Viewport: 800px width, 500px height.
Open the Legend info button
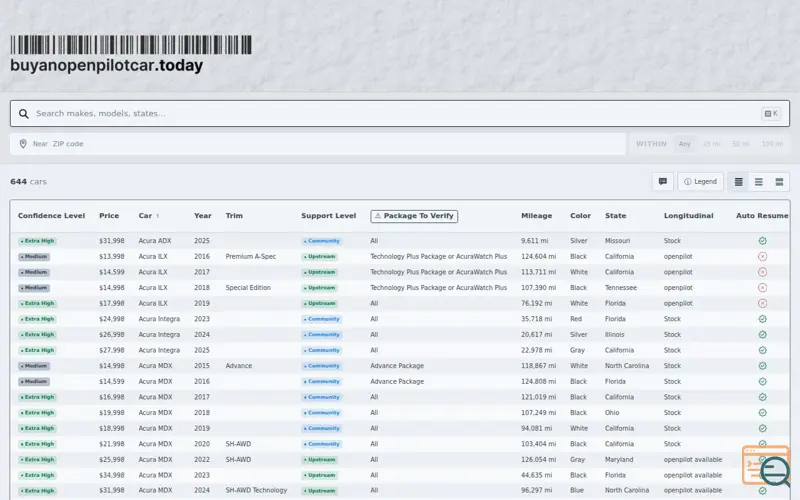click(700, 182)
